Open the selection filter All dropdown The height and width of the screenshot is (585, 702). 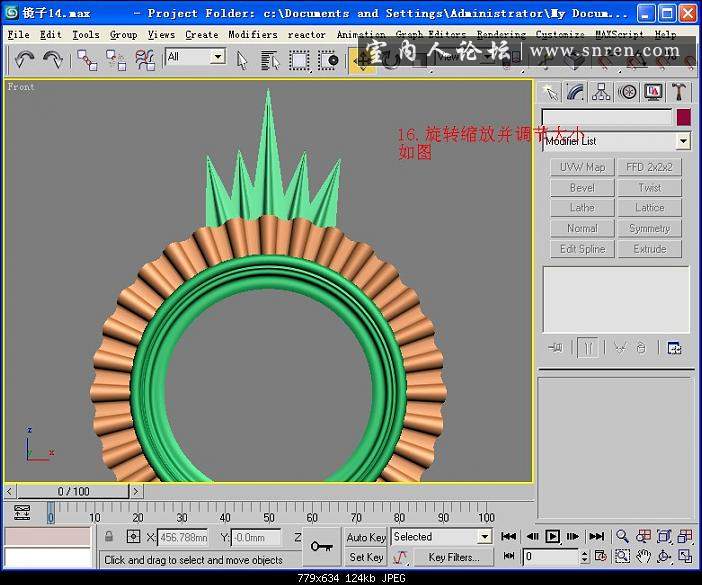pyautogui.click(x=195, y=57)
